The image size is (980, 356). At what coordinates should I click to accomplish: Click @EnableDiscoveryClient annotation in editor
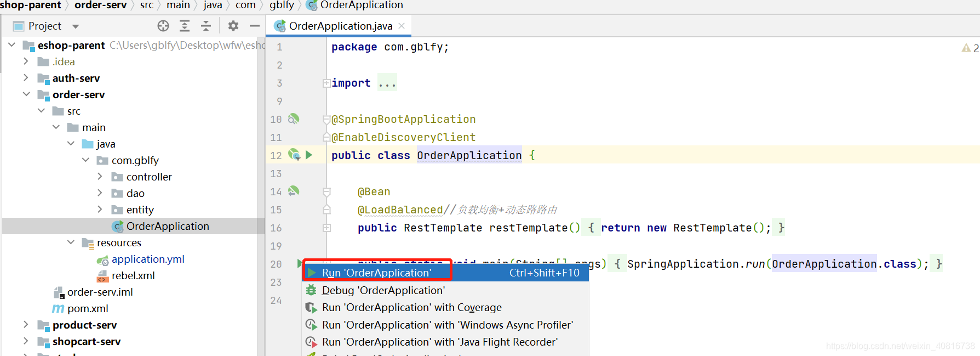(x=404, y=137)
